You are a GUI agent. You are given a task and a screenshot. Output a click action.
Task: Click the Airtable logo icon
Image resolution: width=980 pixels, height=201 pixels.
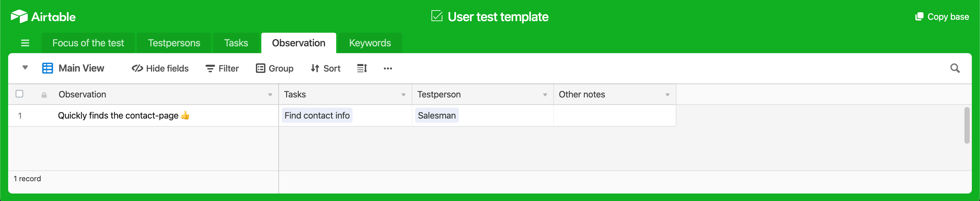[x=19, y=16]
